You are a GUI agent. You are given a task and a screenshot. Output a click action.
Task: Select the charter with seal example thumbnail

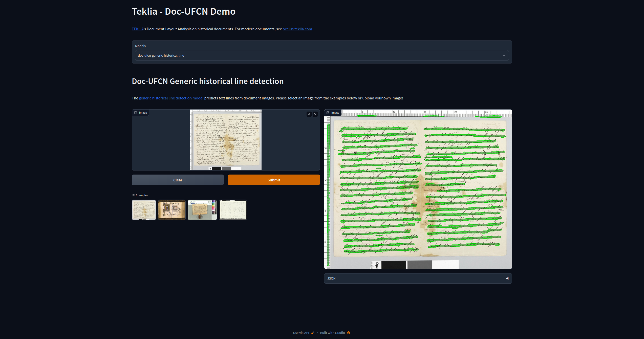(x=202, y=210)
